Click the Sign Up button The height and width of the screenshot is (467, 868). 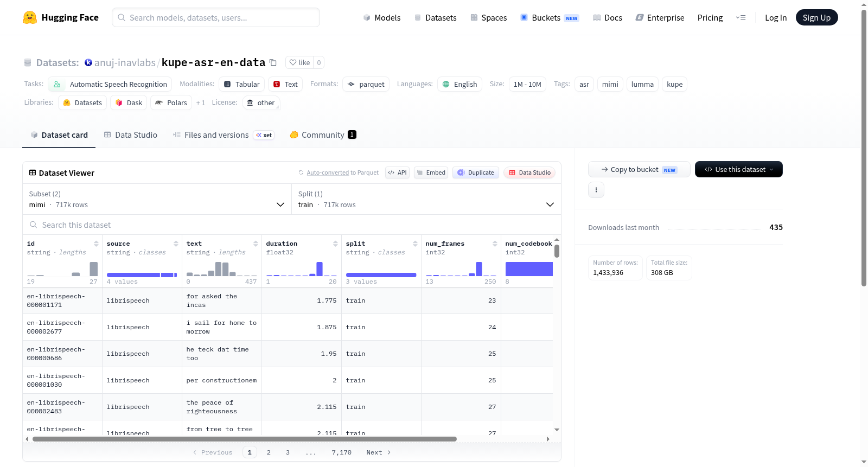pyautogui.click(x=816, y=17)
